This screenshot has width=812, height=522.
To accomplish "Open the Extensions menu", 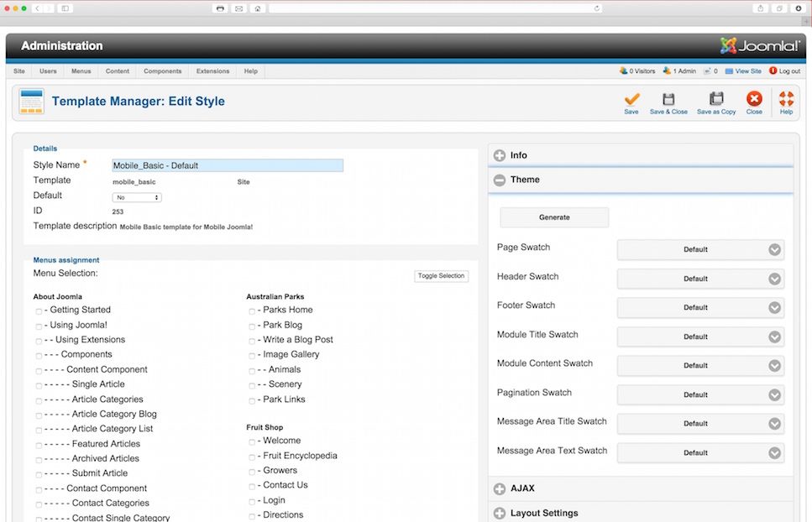I will point(212,70).
